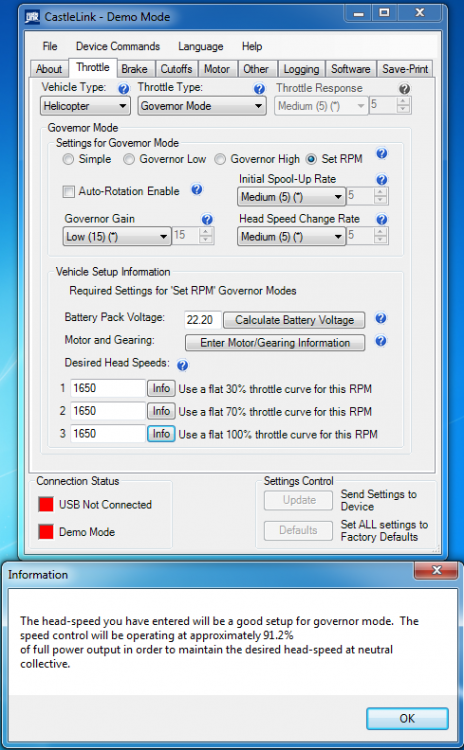The image size is (464, 750).
Task: Click the CastleLink title bar app icon
Action: 33,17
